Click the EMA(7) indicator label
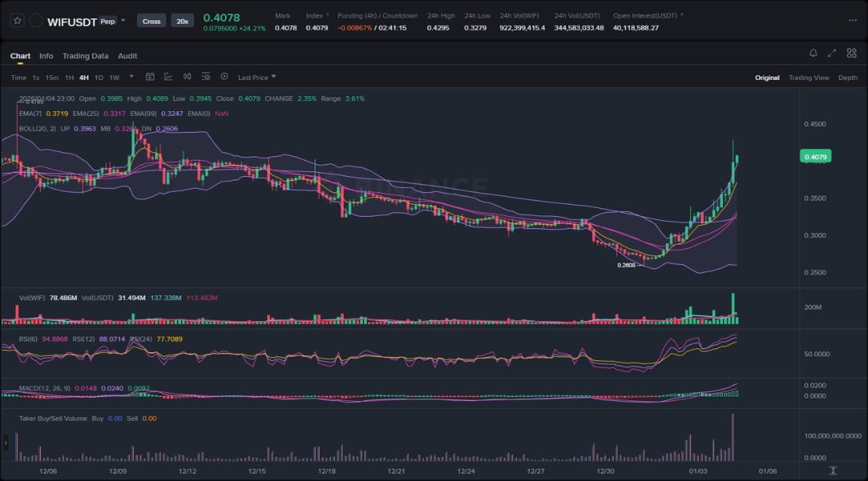868x481 pixels. point(31,114)
